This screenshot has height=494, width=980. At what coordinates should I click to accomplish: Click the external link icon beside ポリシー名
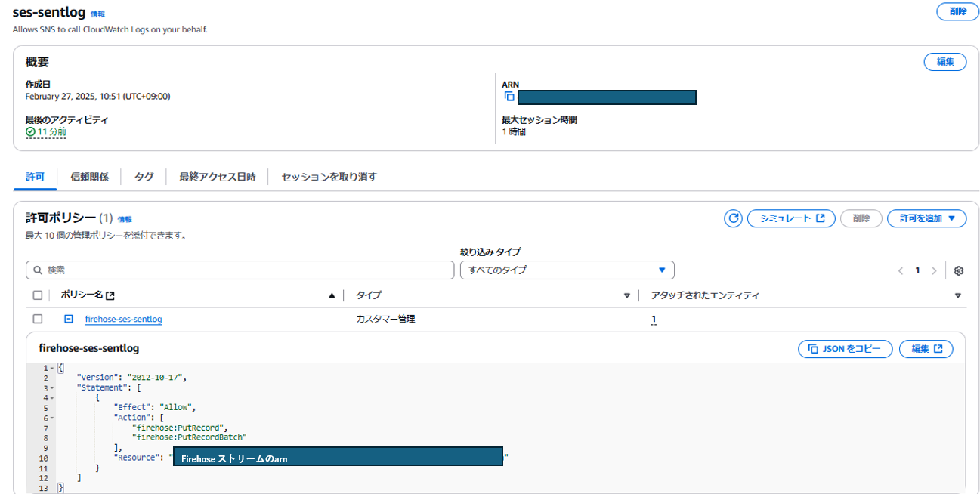pos(110,296)
